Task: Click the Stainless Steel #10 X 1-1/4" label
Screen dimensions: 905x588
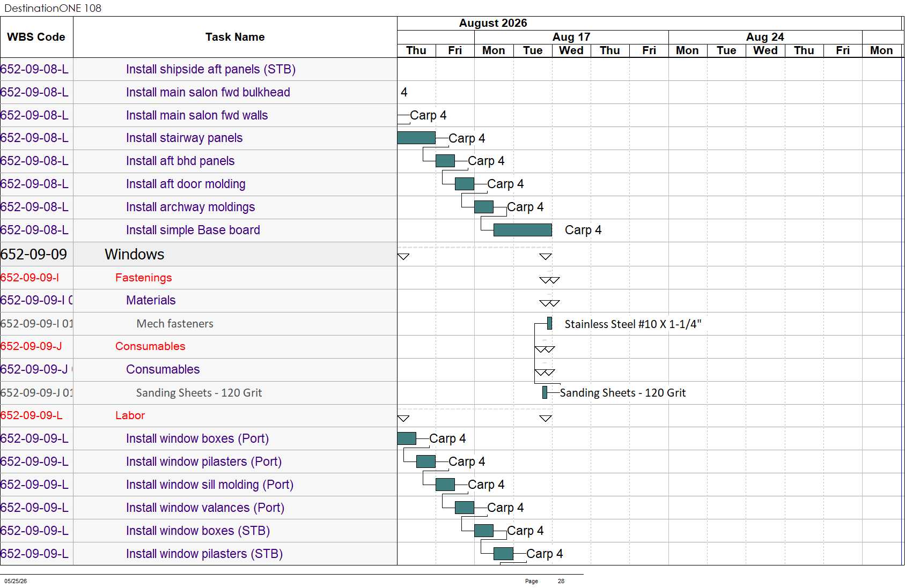Action: pyautogui.click(x=633, y=324)
